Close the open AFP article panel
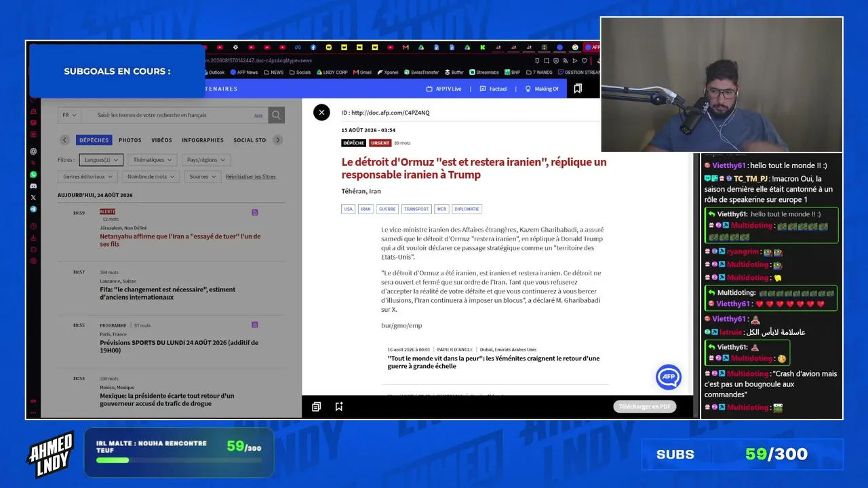Image resolution: width=868 pixels, height=488 pixels. pyautogui.click(x=321, y=113)
